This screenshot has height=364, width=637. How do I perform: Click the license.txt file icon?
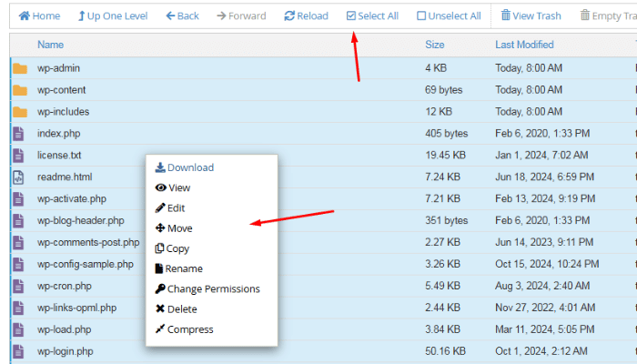(x=18, y=156)
